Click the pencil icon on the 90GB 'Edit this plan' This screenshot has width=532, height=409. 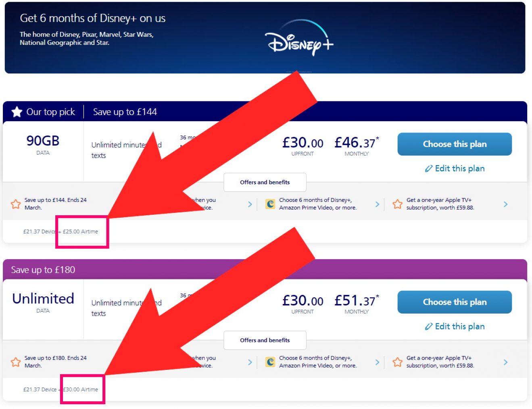click(429, 168)
